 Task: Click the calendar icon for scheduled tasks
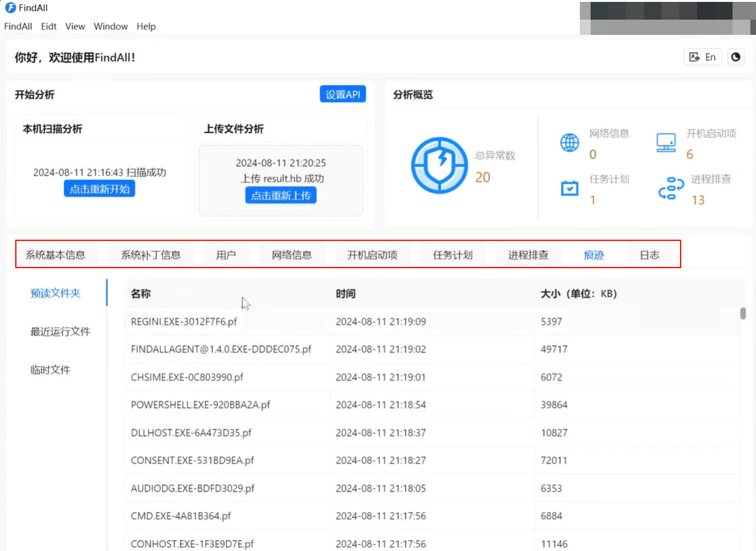tap(570, 188)
